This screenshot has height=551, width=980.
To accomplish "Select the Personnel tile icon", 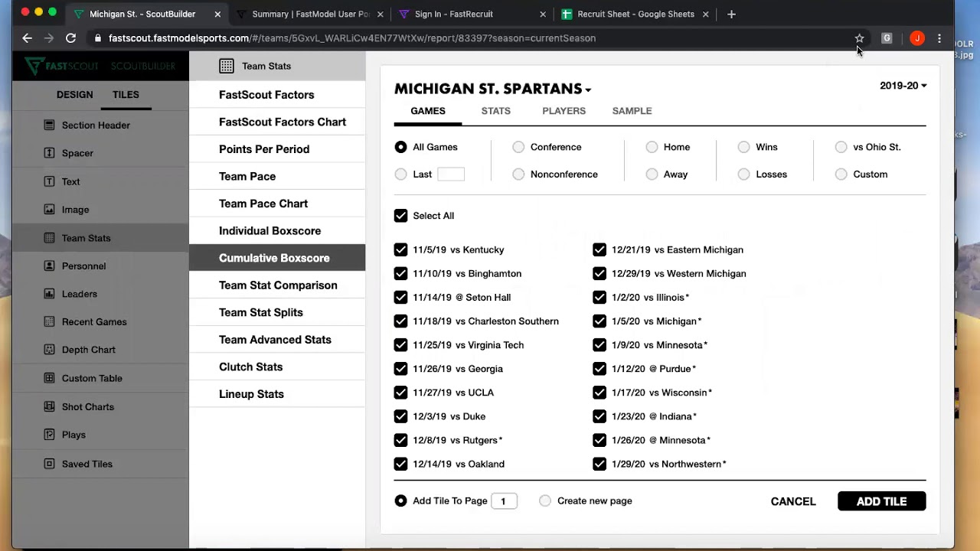I will 49,266.
